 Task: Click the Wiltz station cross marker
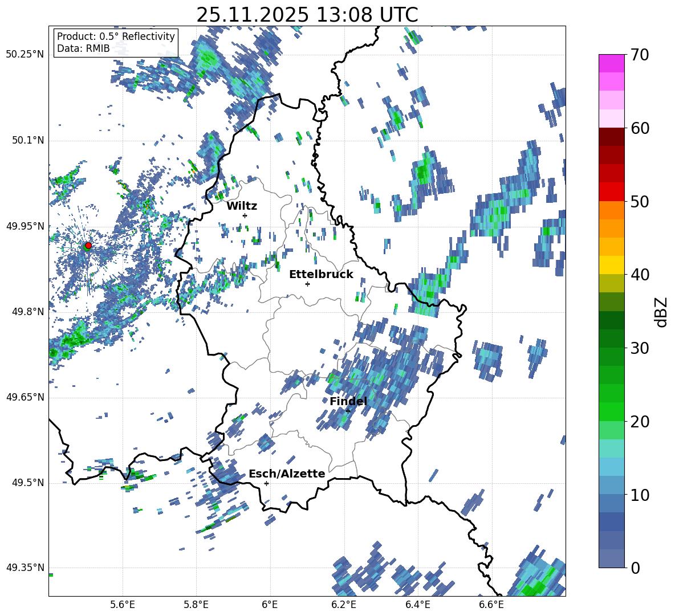(245, 215)
